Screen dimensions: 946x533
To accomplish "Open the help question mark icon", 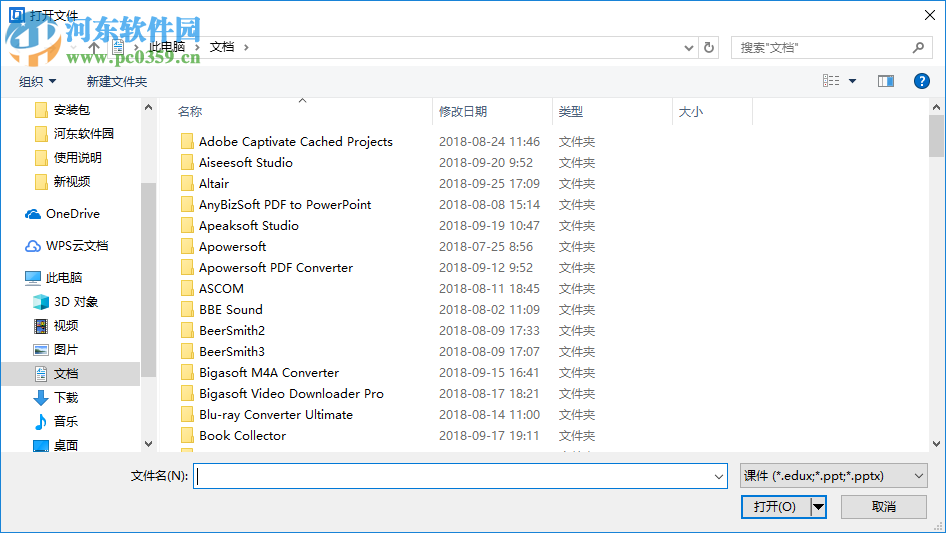I will [921, 81].
